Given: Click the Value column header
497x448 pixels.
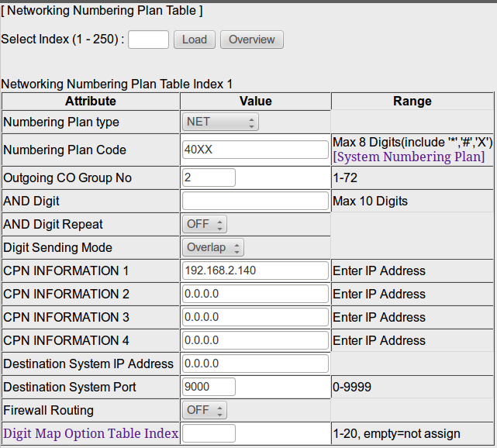Looking at the screenshot, I should point(255,101).
